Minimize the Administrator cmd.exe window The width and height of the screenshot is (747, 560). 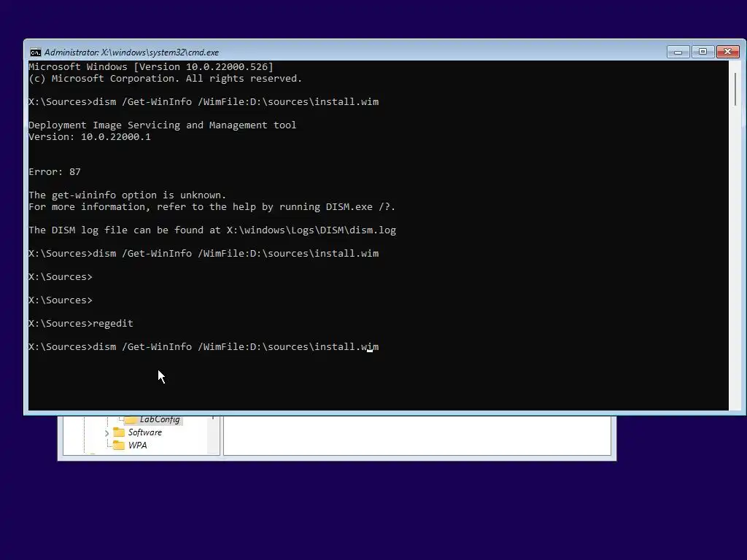(678, 52)
